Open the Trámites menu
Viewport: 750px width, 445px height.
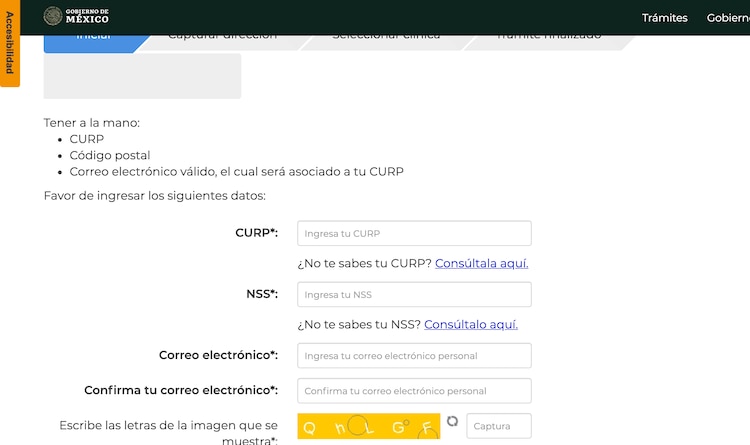pyautogui.click(x=664, y=18)
